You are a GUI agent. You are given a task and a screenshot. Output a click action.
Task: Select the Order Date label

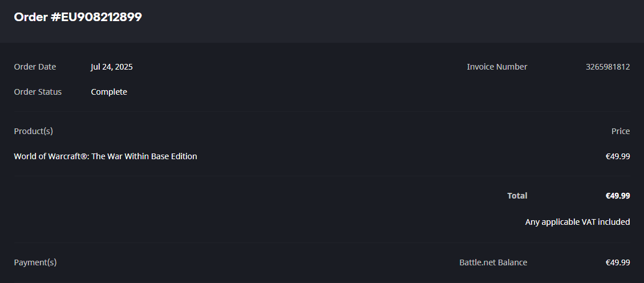click(35, 67)
